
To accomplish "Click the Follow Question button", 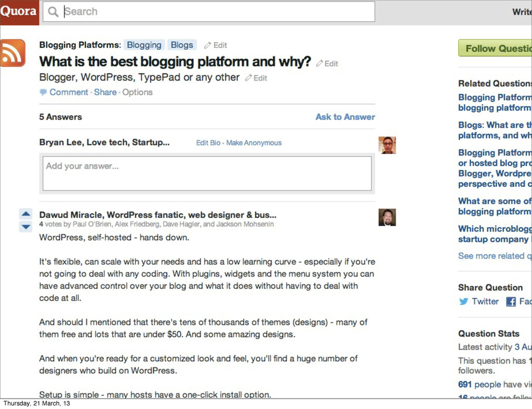I will pyautogui.click(x=495, y=48).
